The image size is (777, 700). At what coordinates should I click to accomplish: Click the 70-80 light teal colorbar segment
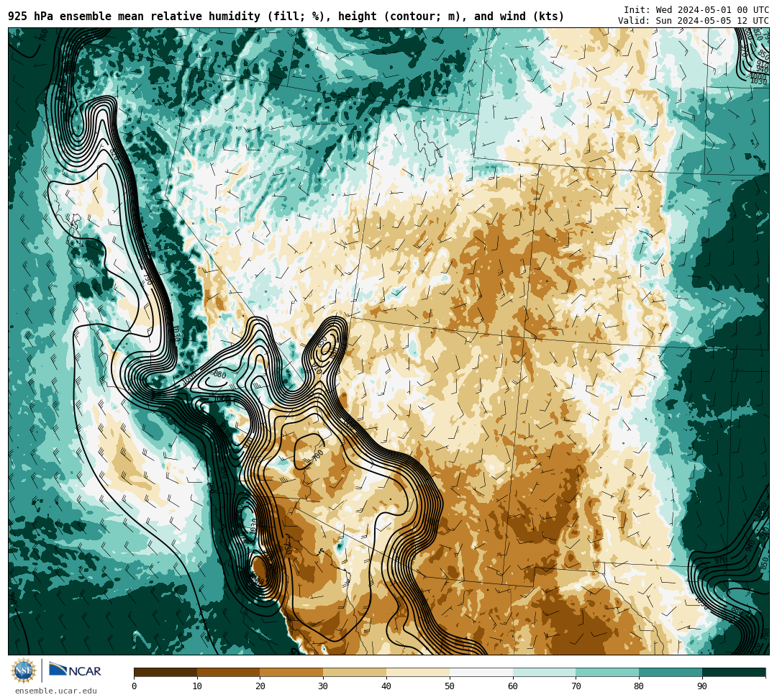pos(607,672)
